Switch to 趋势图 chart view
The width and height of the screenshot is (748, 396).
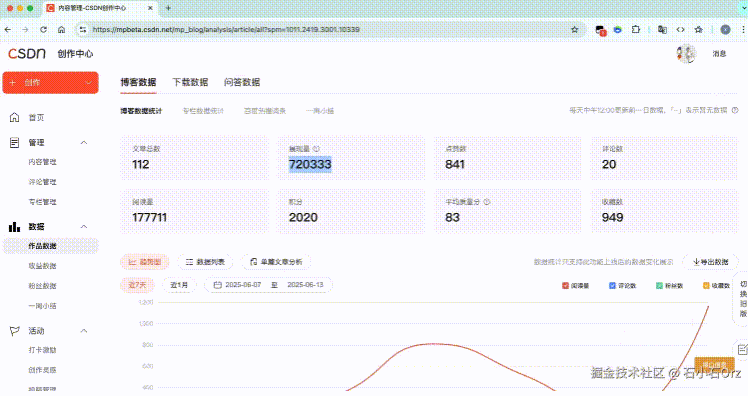click(x=145, y=261)
